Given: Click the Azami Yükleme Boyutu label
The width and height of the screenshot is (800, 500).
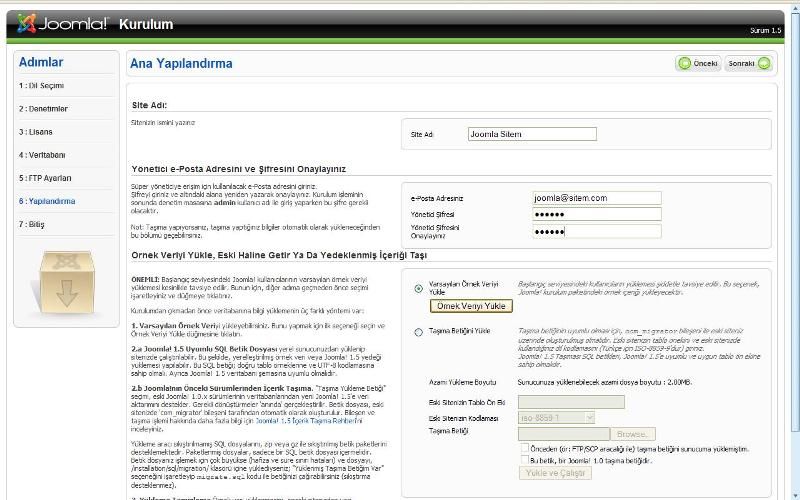Looking at the screenshot, I should pos(462,382).
